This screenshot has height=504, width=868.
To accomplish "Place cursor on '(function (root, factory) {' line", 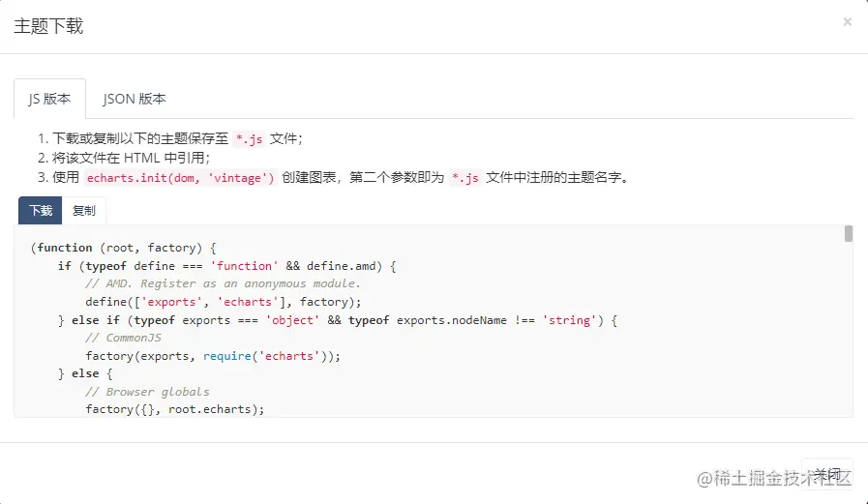I will pyautogui.click(x=124, y=248).
